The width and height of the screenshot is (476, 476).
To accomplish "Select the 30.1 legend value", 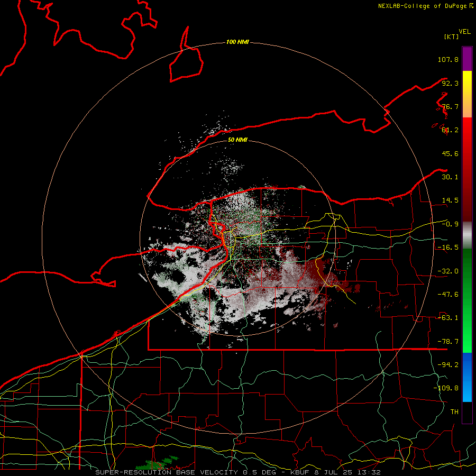I will (450, 177).
